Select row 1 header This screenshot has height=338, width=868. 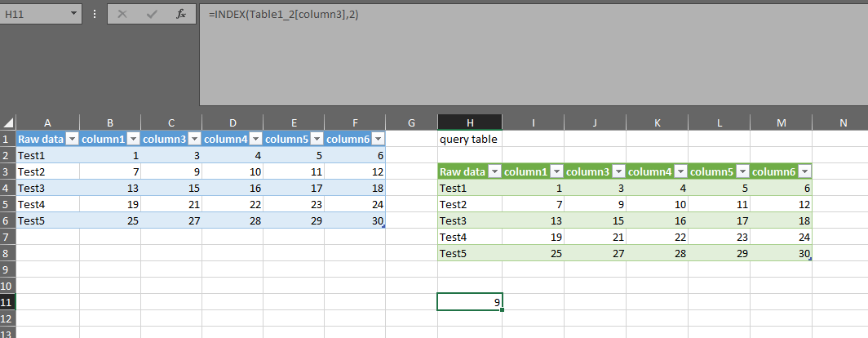(x=8, y=139)
